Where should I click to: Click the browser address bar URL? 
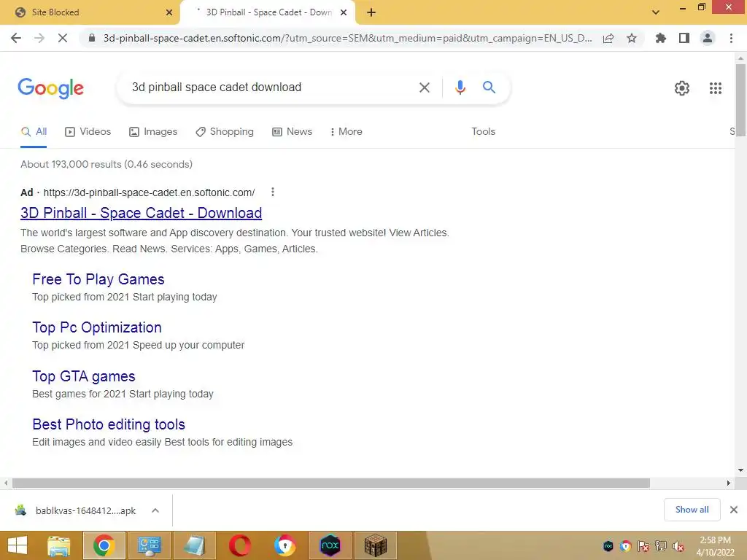[x=348, y=38]
